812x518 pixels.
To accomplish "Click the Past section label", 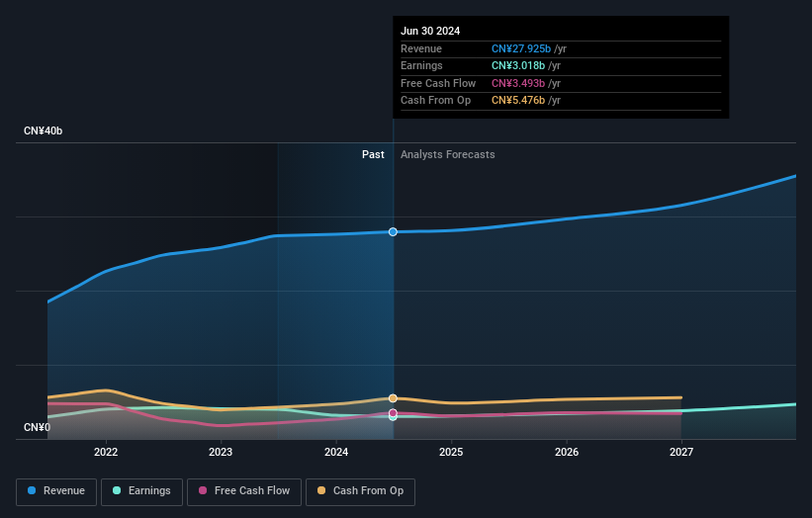I will click(x=373, y=155).
